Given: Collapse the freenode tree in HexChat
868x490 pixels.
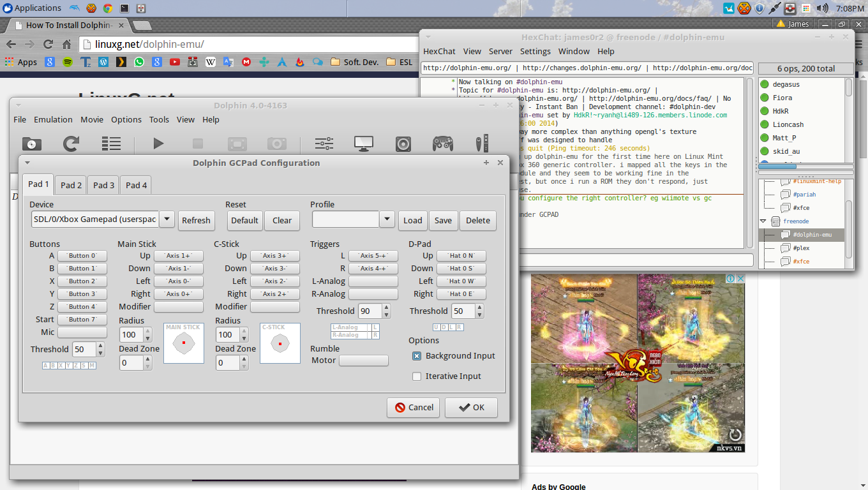Looking at the screenshot, I should (763, 221).
